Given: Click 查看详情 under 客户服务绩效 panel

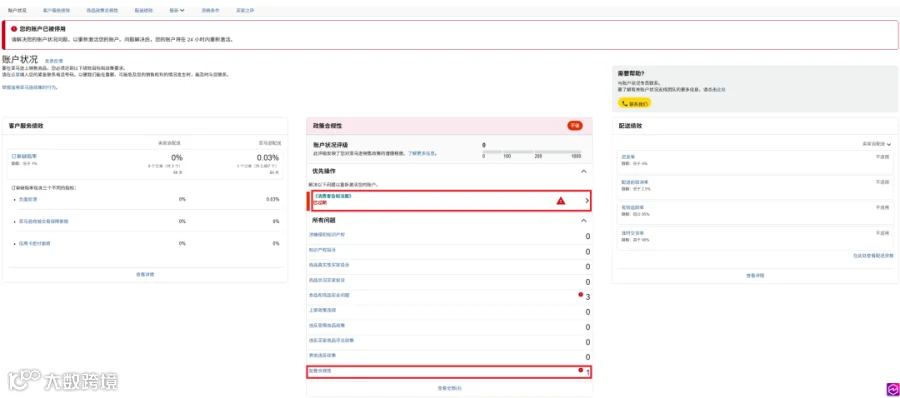Looking at the screenshot, I should tap(145, 275).
